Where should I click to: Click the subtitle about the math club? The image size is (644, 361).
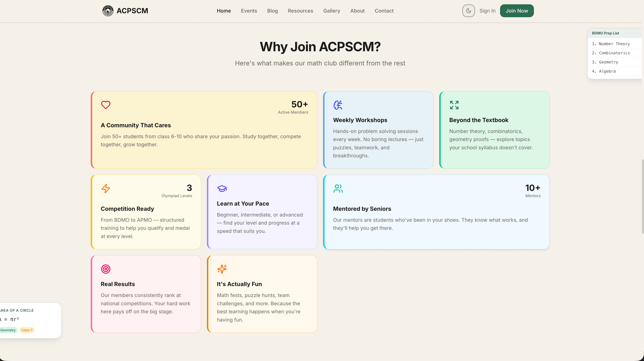[320, 63]
